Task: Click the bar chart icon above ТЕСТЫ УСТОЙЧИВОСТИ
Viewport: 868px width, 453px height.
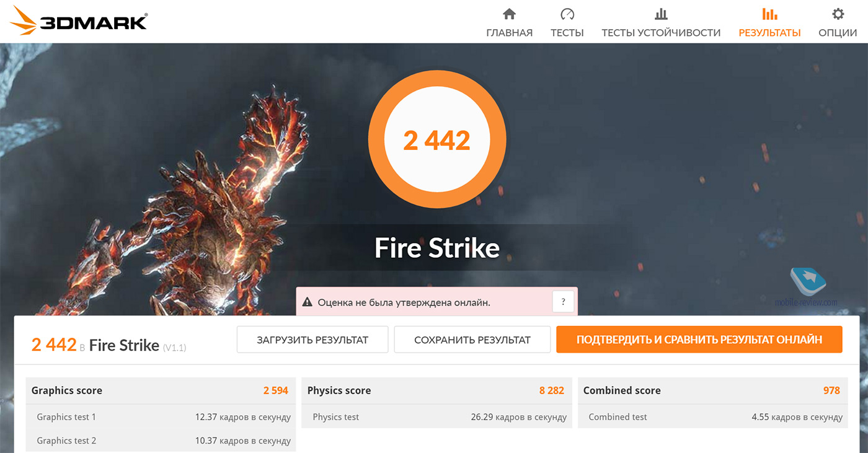Action: coord(661,14)
